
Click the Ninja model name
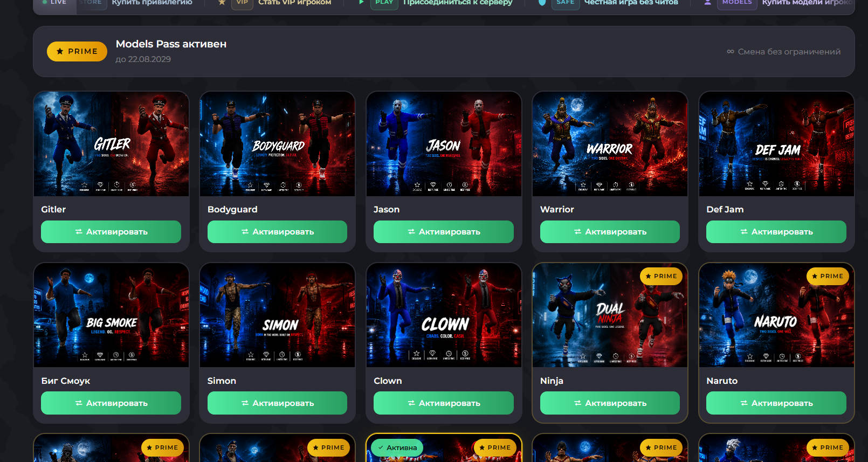pyautogui.click(x=552, y=381)
